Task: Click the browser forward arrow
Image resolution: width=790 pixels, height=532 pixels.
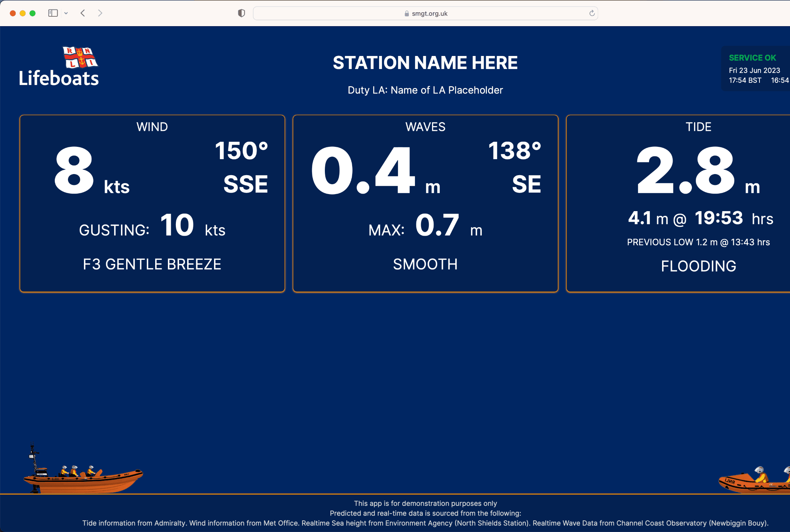Action: tap(100, 13)
